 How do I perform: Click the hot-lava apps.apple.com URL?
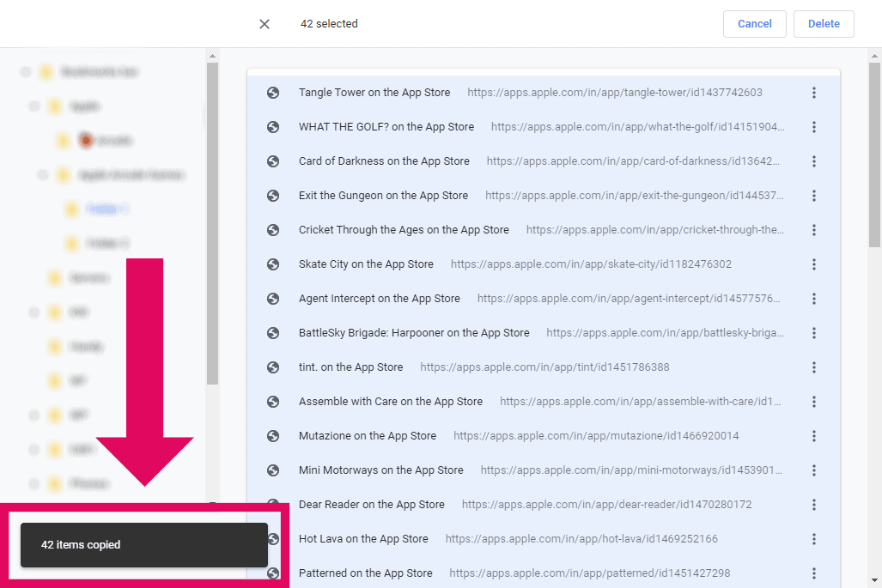click(581, 538)
